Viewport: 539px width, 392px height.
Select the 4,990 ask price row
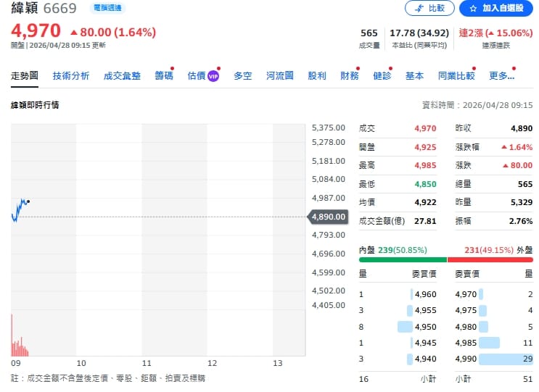pos(493,359)
